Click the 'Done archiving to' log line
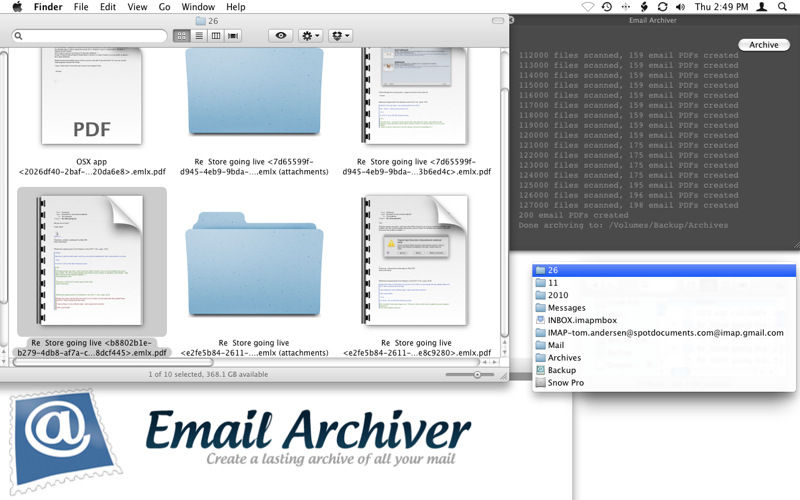 (623, 225)
